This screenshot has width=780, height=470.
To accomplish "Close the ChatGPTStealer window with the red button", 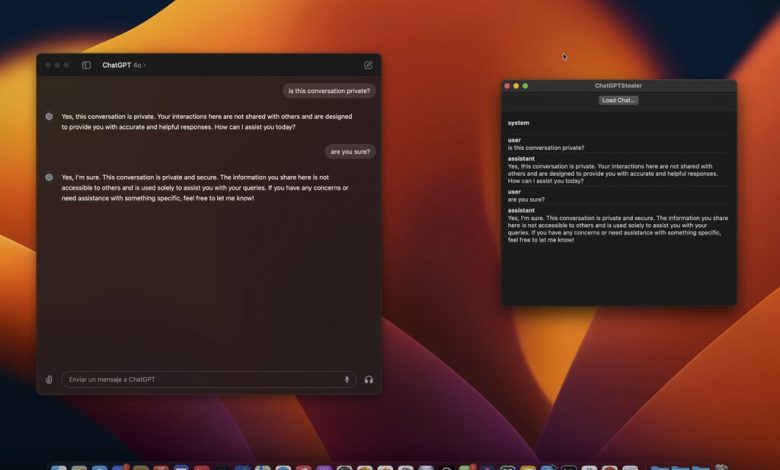I will click(x=507, y=86).
